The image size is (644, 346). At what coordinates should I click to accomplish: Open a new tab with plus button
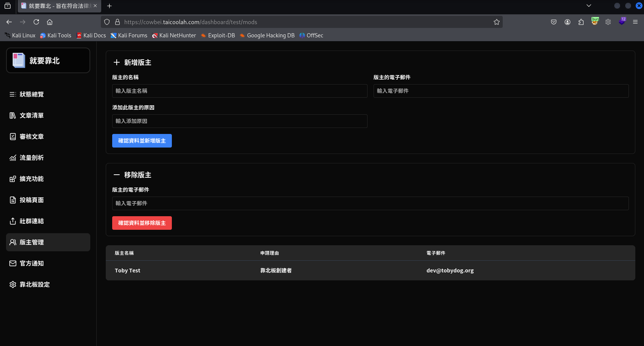[x=110, y=6]
